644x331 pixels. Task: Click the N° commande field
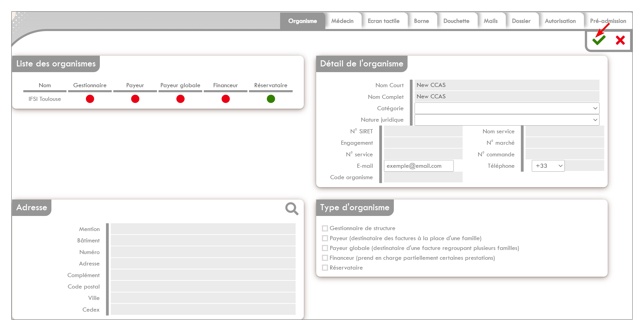click(565, 154)
